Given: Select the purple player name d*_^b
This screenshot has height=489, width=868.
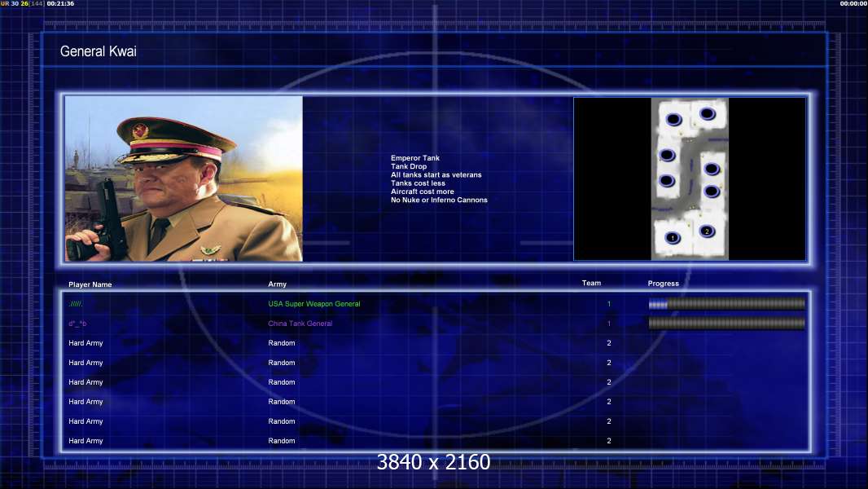Looking at the screenshot, I should click(77, 324).
